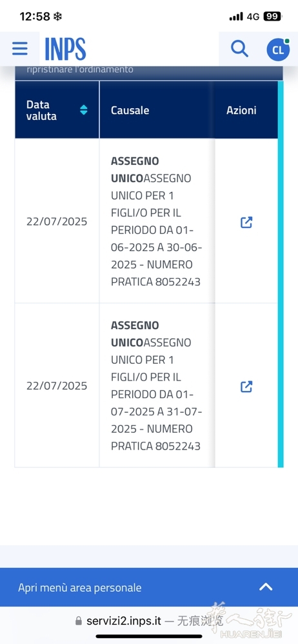298x644 pixels.
Task: Expand the personal area menu chevron
Action: 266,587
